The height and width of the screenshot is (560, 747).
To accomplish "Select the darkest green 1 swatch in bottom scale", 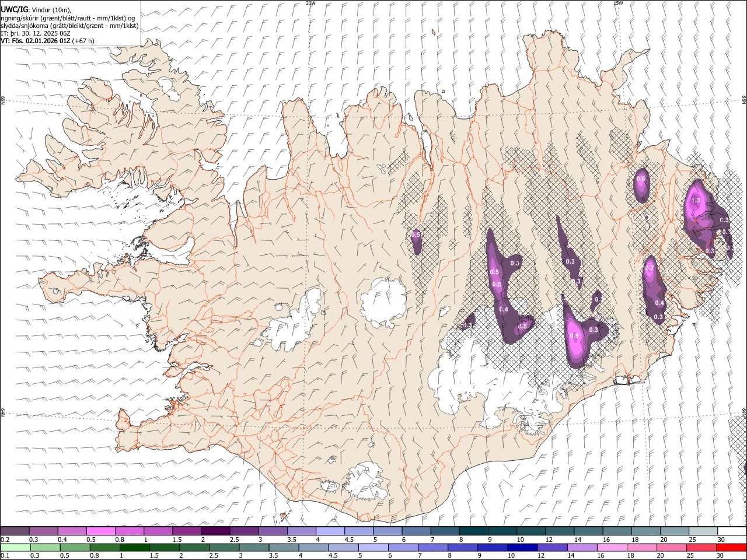I will pos(135,547).
